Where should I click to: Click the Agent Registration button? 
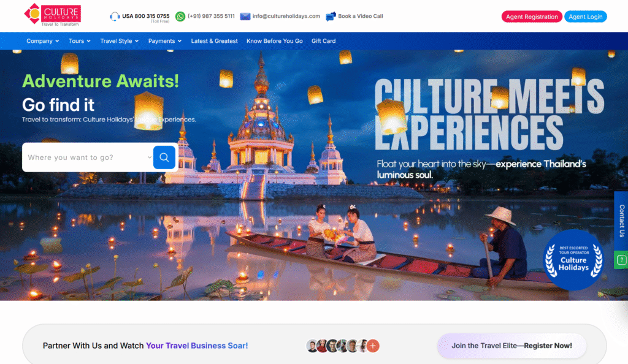tap(532, 17)
